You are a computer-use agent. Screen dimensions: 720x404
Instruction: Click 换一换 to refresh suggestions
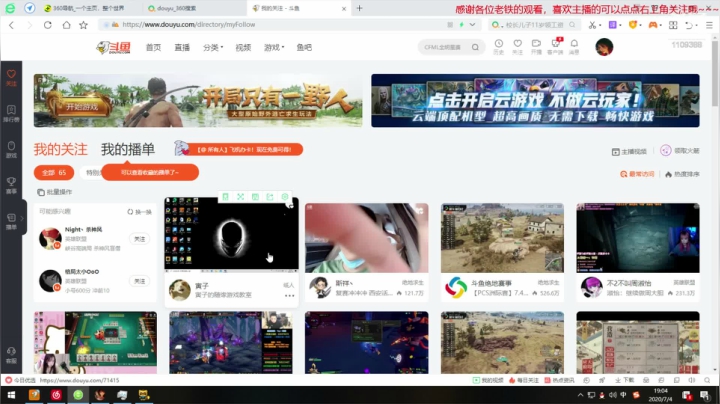pyautogui.click(x=140, y=212)
